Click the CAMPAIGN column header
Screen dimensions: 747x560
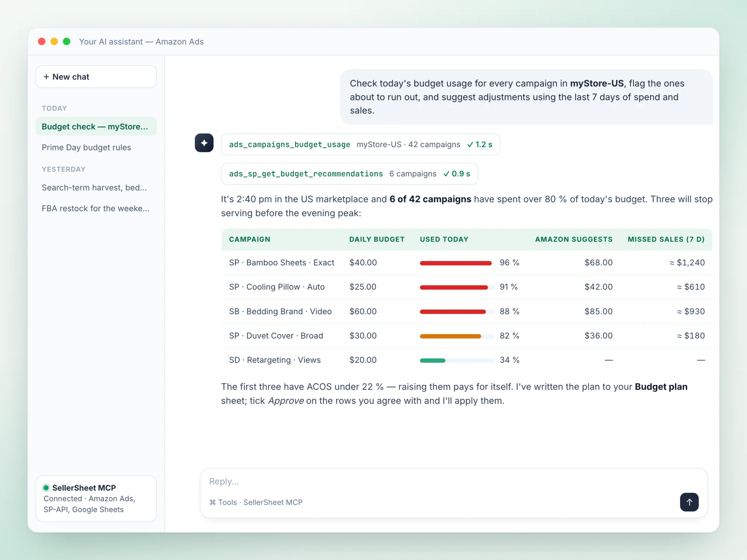(x=249, y=239)
